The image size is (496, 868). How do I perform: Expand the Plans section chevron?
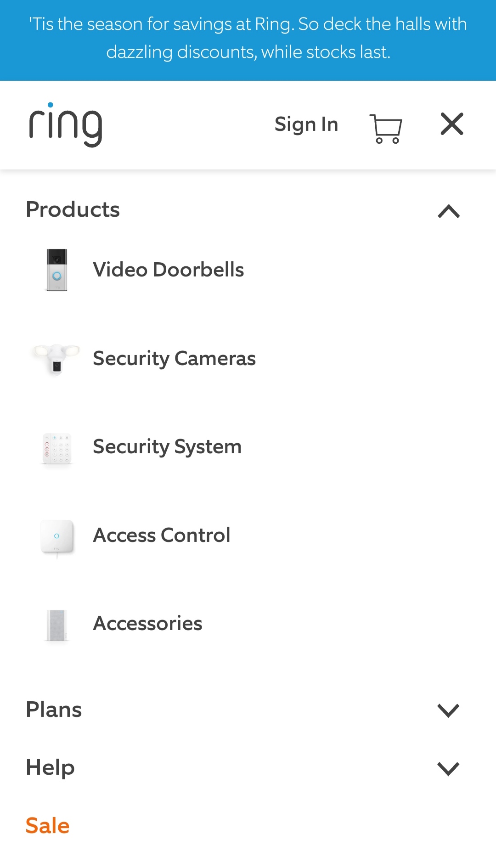[449, 710]
